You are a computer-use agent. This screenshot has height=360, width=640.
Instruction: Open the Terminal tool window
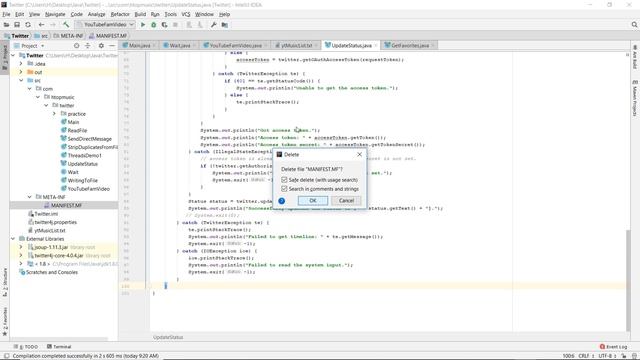[x=59, y=347]
